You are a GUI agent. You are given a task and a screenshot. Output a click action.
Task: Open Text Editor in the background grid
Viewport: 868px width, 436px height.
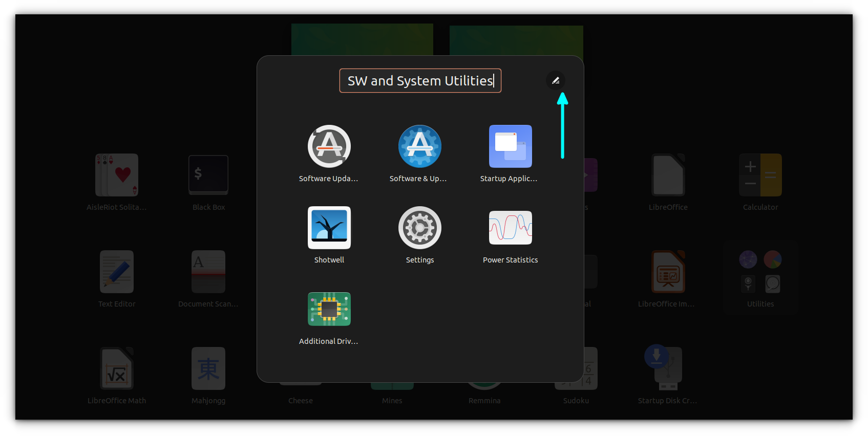click(x=117, y=272)
